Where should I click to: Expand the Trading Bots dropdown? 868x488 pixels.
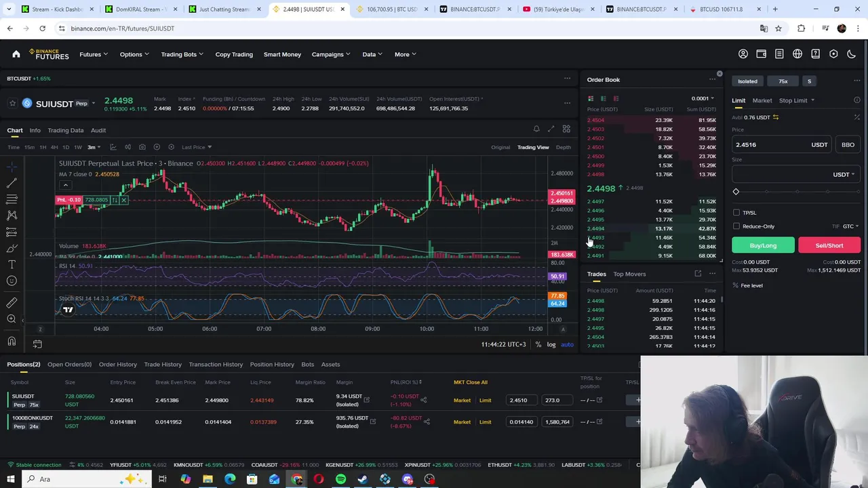[x=182, y=54]
